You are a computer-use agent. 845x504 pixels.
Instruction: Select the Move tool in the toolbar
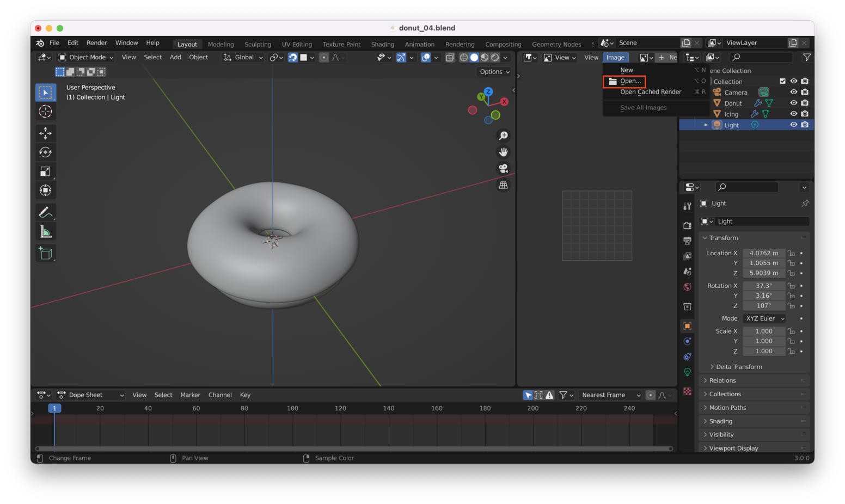coord(46,133)
